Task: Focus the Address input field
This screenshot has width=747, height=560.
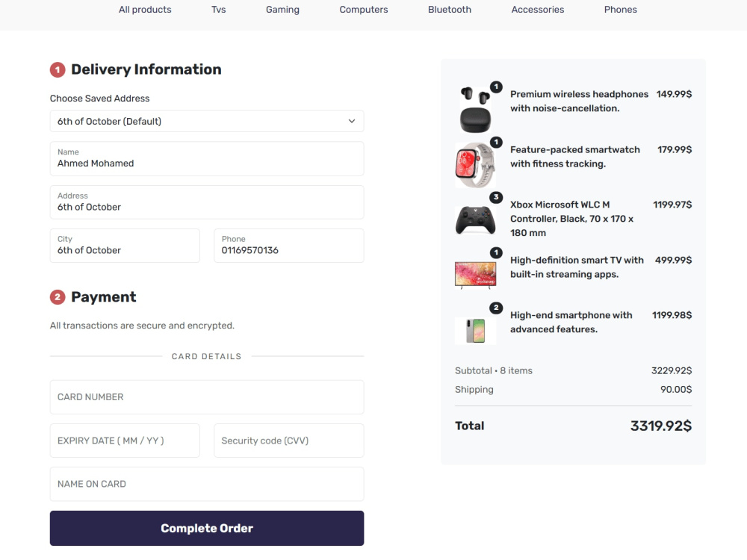Action: [207, 202]
